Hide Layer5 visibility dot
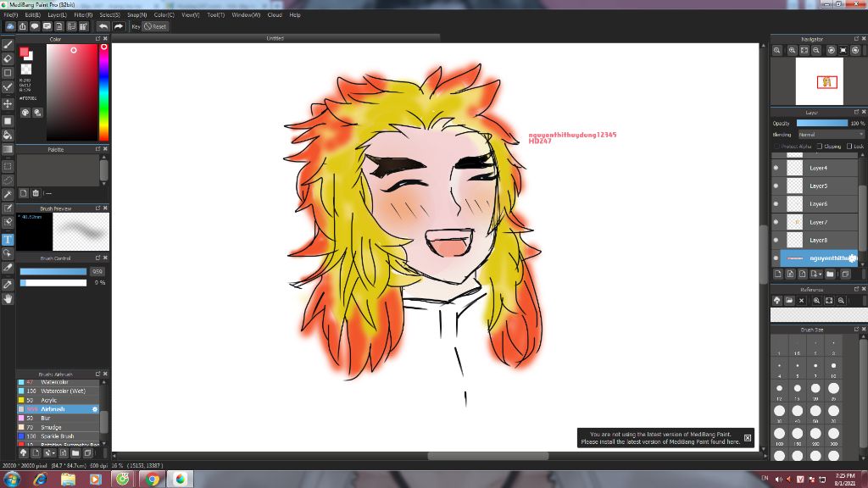The width and height of the screenshot is (868, 488). (x=776, y=186)
